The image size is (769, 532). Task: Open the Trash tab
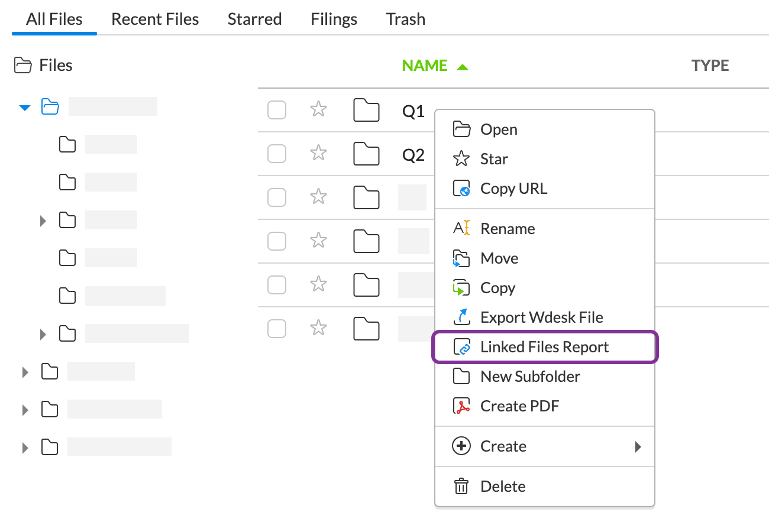click(405, 19)
